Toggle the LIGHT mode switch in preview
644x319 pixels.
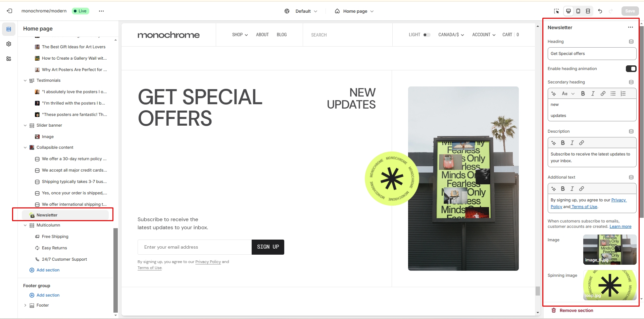tap(427, 35)
